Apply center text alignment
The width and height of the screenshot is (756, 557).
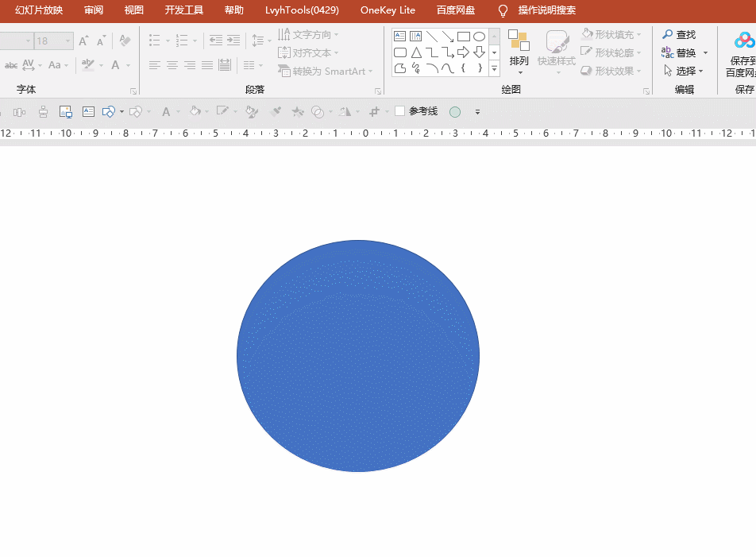point(172,65)
